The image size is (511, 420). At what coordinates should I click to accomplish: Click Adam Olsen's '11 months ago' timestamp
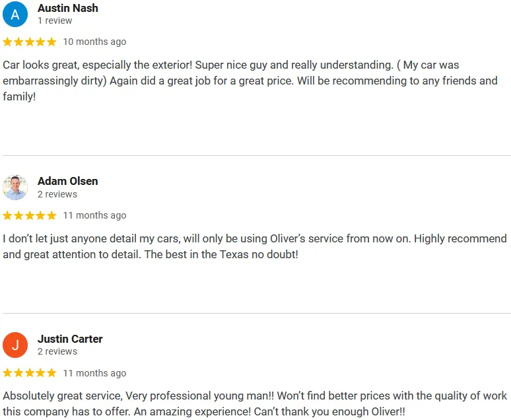pyautogui.click(x=94, y=215)
